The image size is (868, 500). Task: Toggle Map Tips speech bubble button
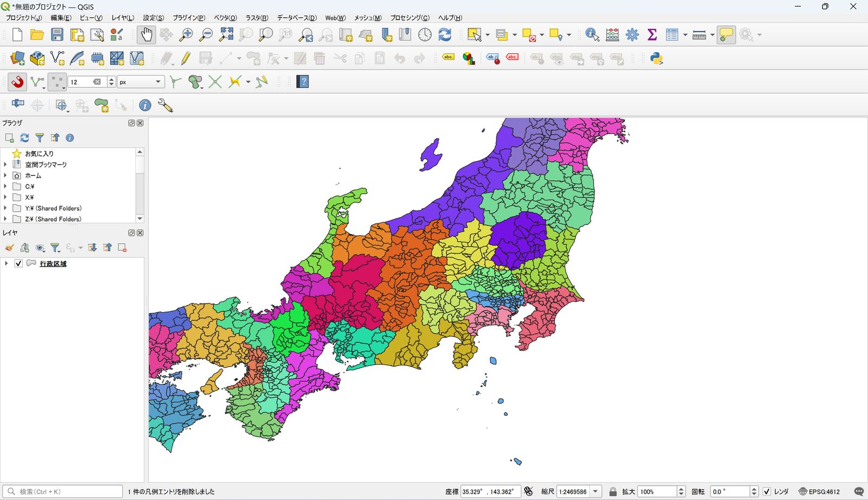tap(726, 35)
